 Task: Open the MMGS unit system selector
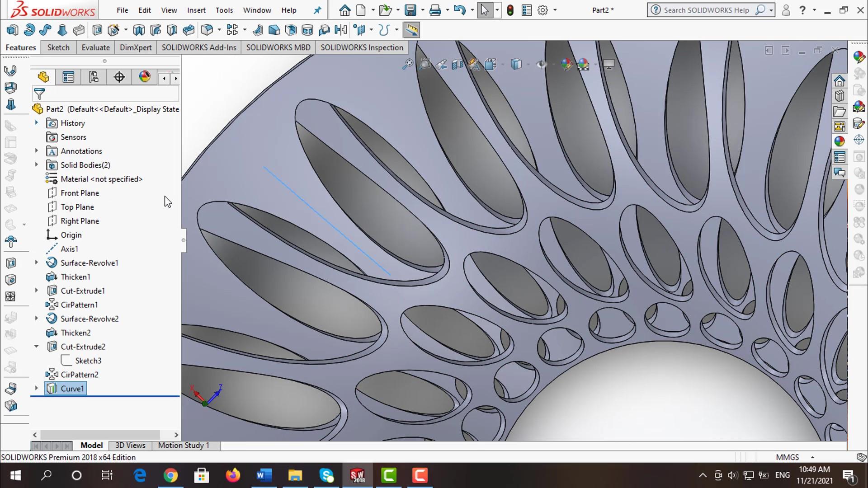(795, 457)
